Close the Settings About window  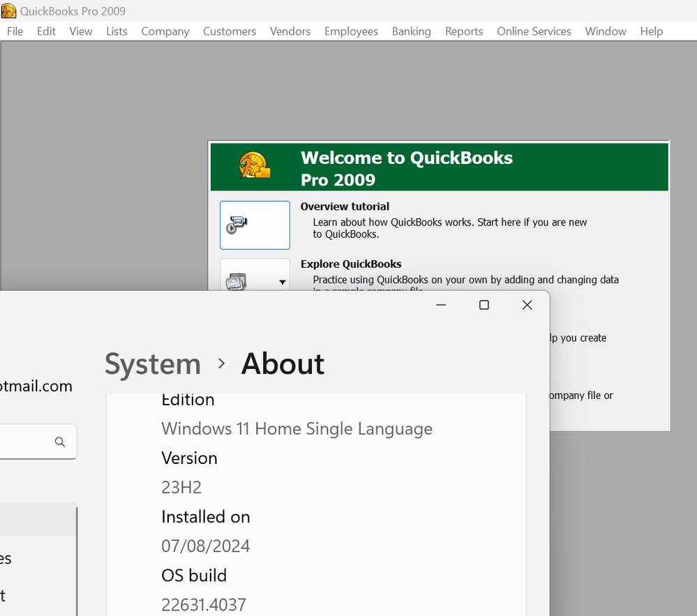click(527, 305)
